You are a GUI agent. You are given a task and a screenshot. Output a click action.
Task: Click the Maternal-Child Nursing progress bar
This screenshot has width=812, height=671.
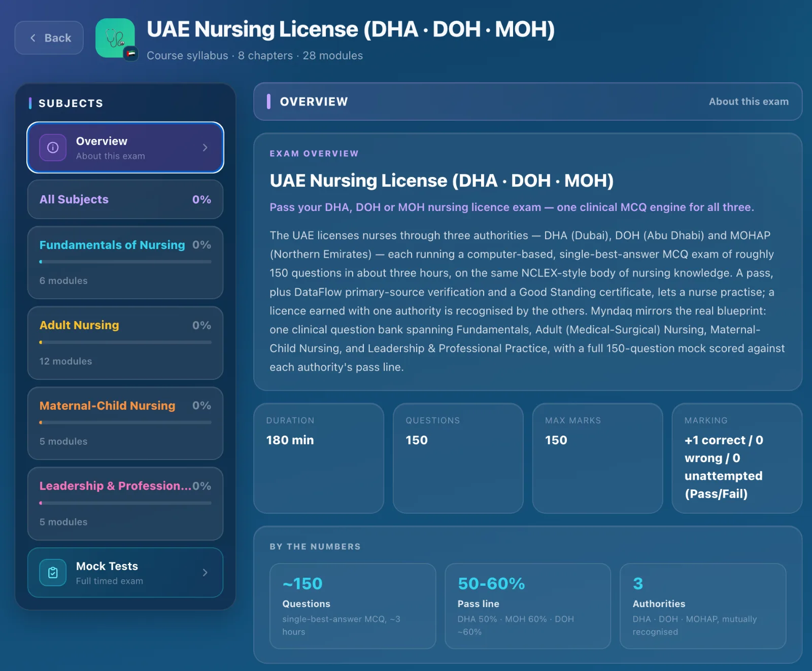pyautogui.click(x=125, y=422)
